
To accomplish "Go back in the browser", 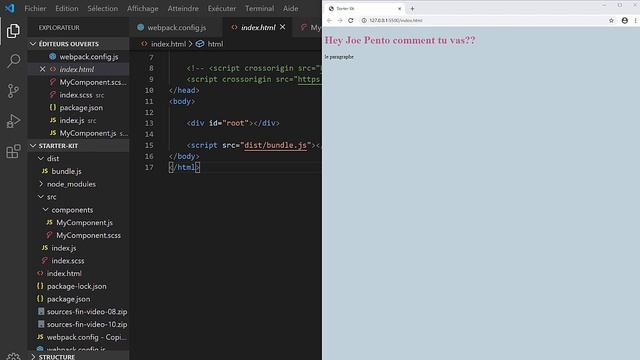I will pyautogui.click(x=329, y=20).
